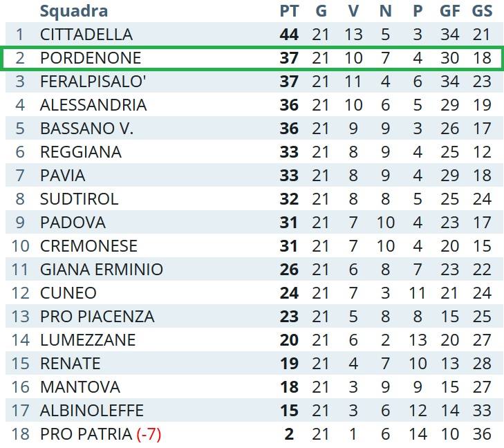504x448 pixels.
Task: Click the GF goals scored header
Action: [x=449, y=11]
